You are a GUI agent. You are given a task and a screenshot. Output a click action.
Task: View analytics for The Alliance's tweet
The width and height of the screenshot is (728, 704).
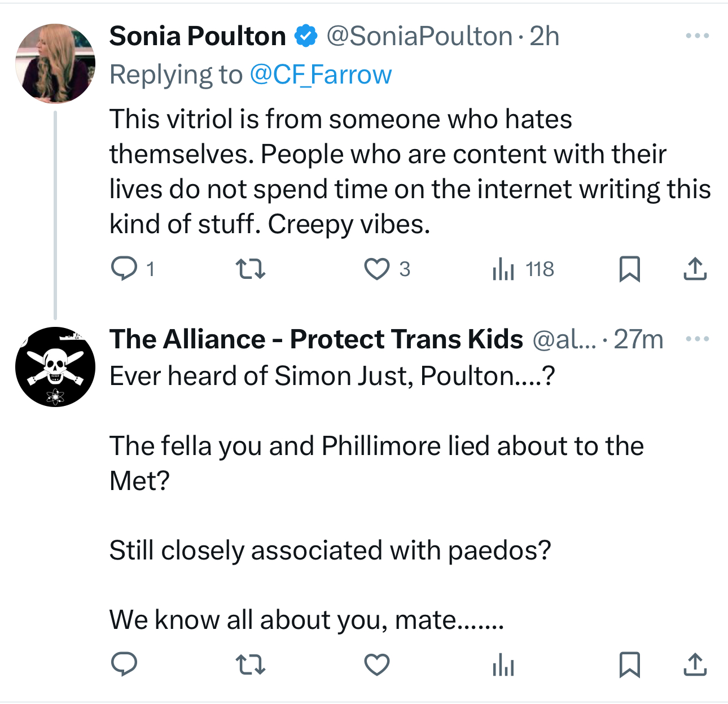pyautogui.click(x=503, y=664)
